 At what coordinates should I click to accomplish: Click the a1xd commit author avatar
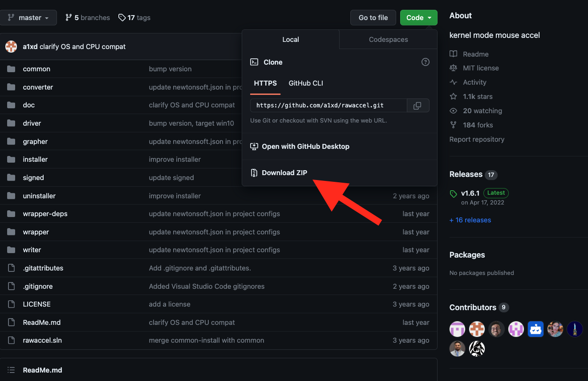click(11, 47)
